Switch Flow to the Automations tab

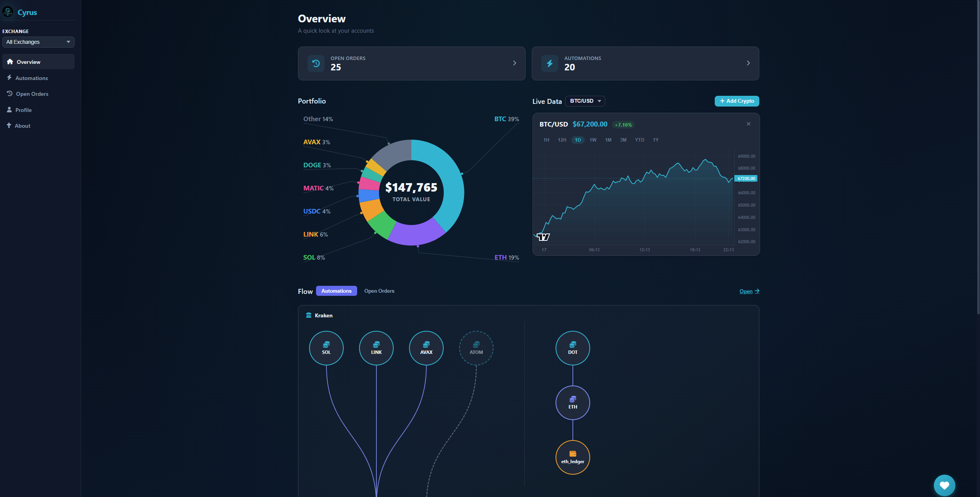point(336,291)
